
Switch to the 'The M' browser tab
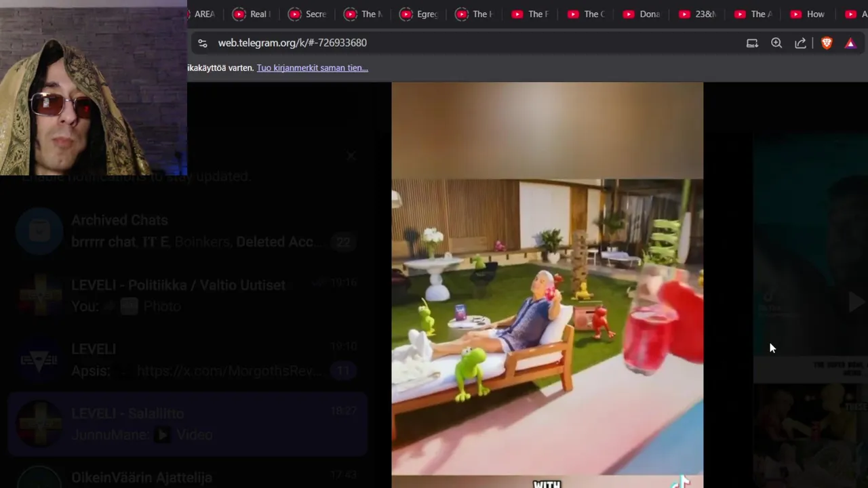point(363,14)
